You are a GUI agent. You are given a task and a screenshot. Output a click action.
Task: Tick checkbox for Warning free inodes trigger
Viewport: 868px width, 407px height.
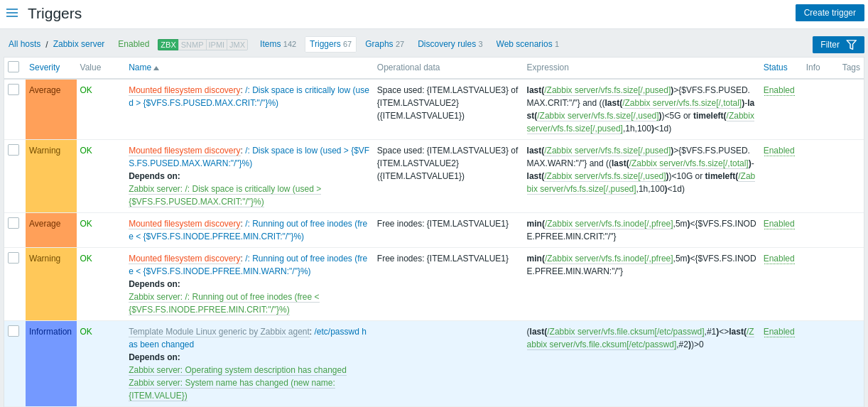13,258
